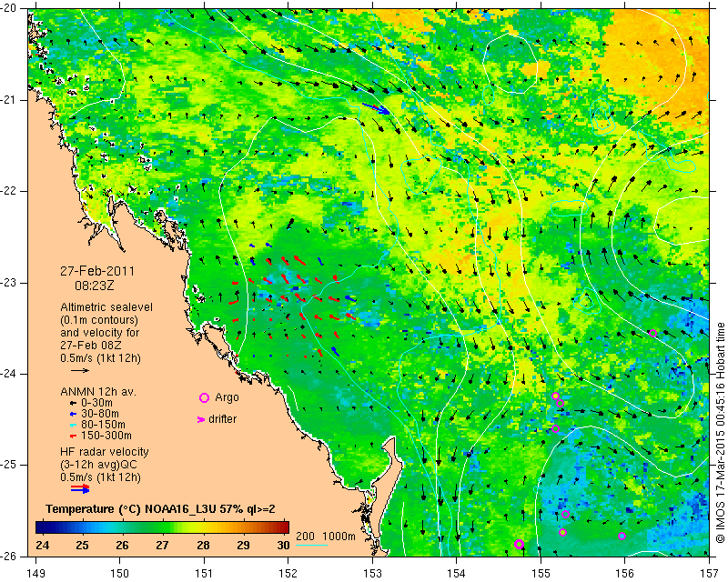Image resolution: width=728 pixels, height=582 pixels.
Task: Click the blue HF radar arrow near 153E, 21S
Action: coord(376,108)
